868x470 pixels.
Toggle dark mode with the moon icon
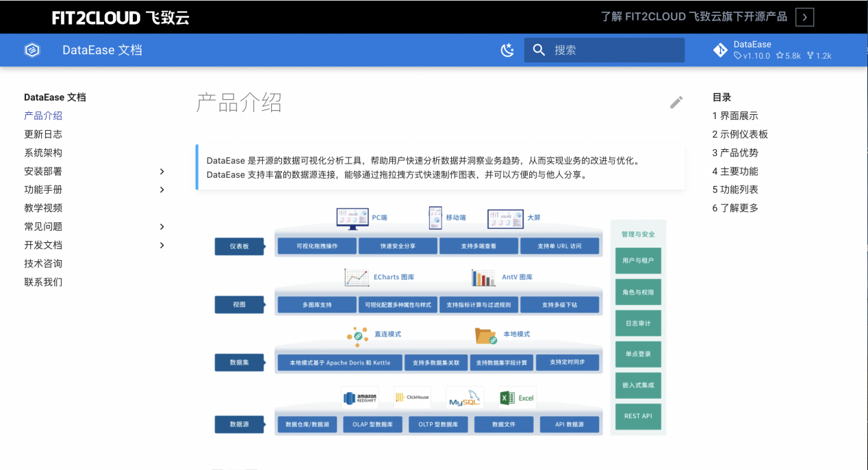[507, 50]
